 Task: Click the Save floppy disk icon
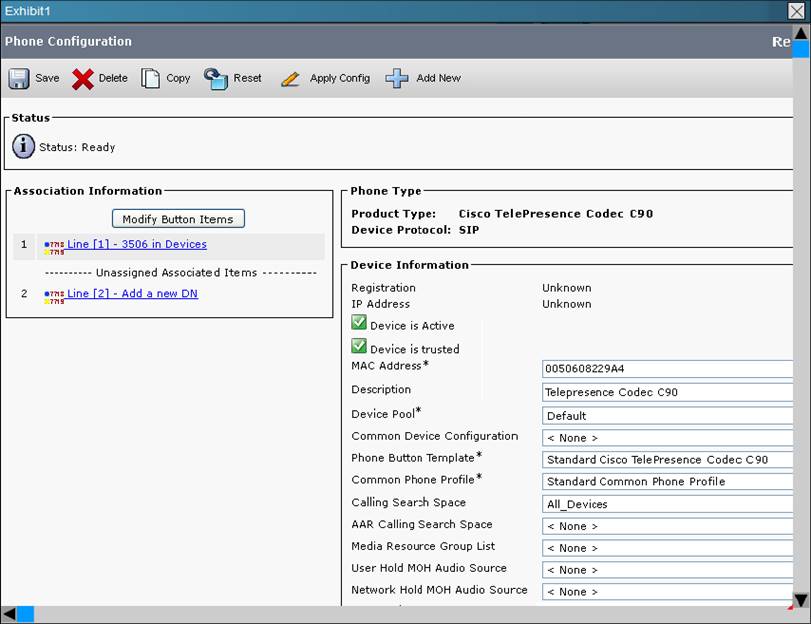tap(19, 78)
